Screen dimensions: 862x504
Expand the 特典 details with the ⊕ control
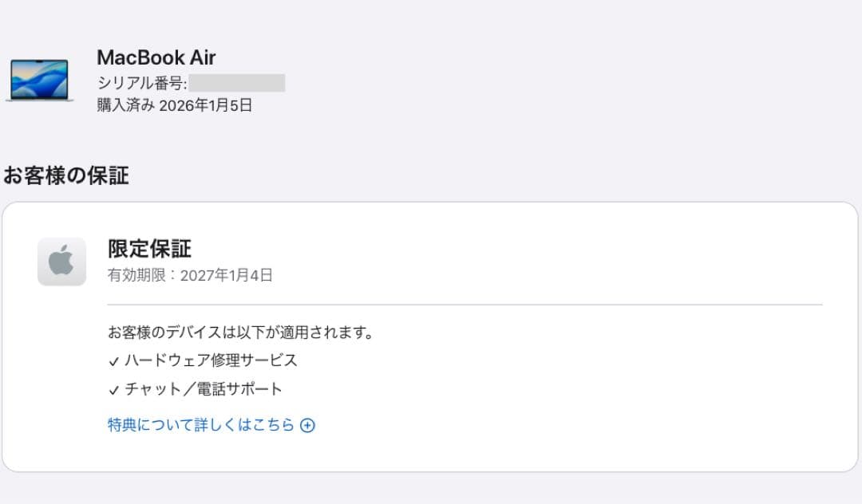coord(308,425)
